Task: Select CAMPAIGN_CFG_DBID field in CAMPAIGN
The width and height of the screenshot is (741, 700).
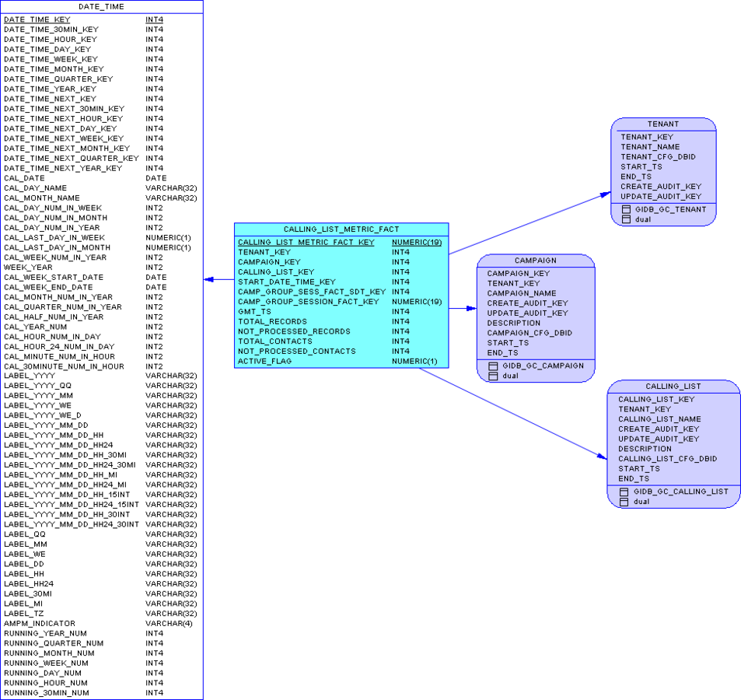Action: pos(529,333)
